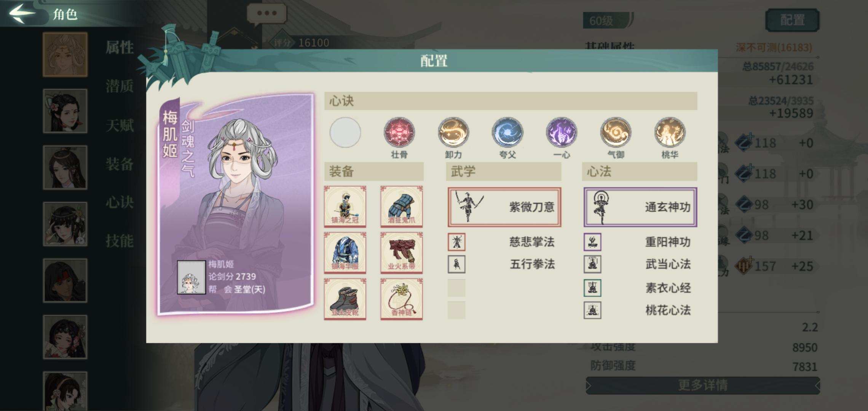The image size is (868, 411).
Task: Select the 夸父 blue swirl icon
Action: point(507,132)
